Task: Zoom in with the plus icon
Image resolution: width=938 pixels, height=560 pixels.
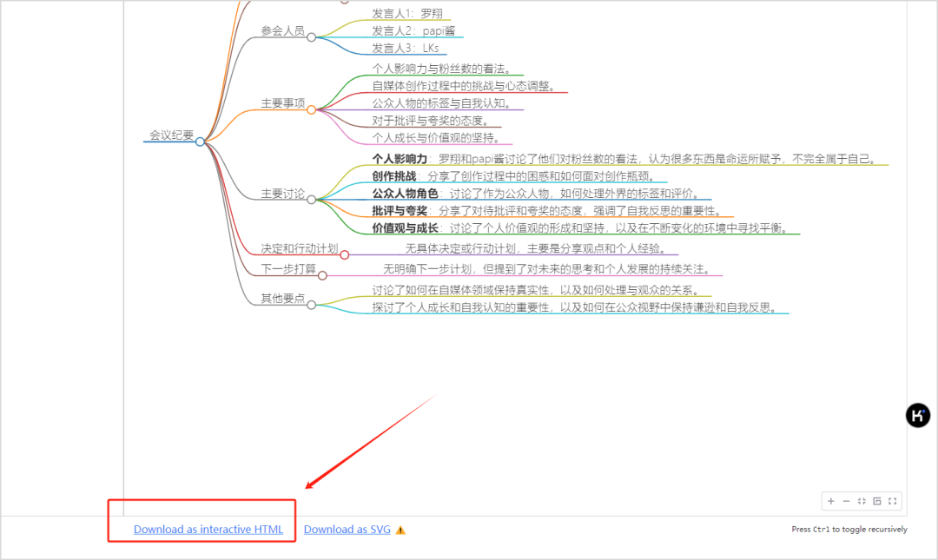Action: tap(831, 501)
